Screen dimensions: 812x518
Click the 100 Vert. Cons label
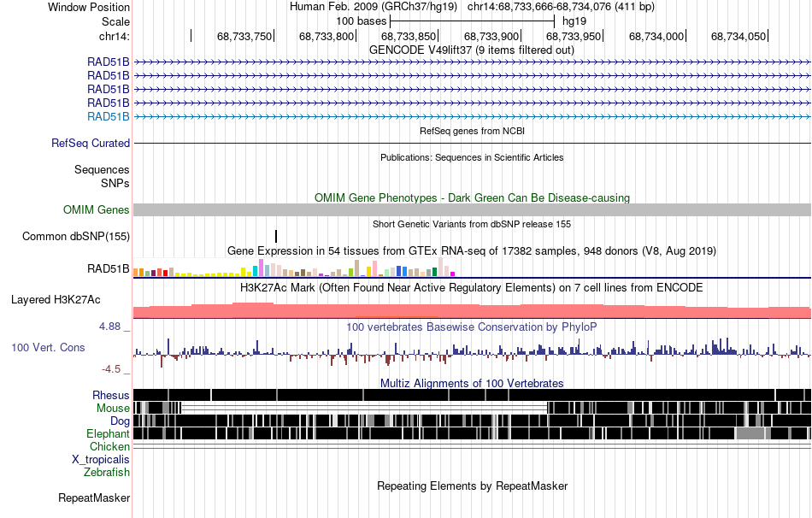coord(48,348)
